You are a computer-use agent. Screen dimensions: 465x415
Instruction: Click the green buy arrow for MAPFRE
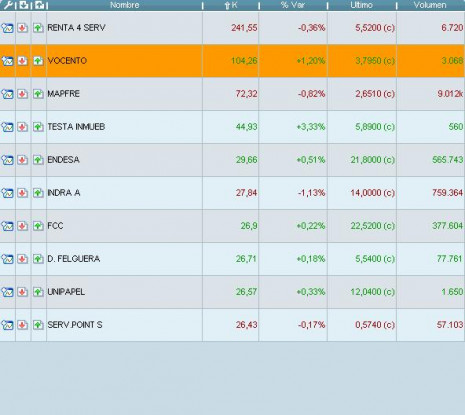coord(38,94)
